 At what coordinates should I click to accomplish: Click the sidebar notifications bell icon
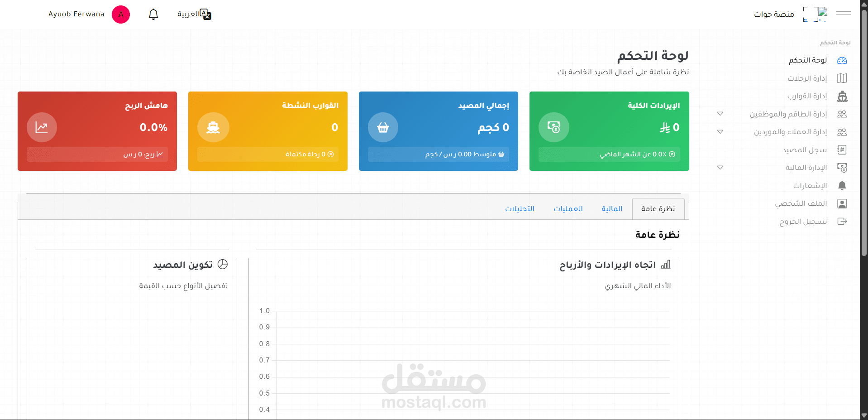(842, 186)
